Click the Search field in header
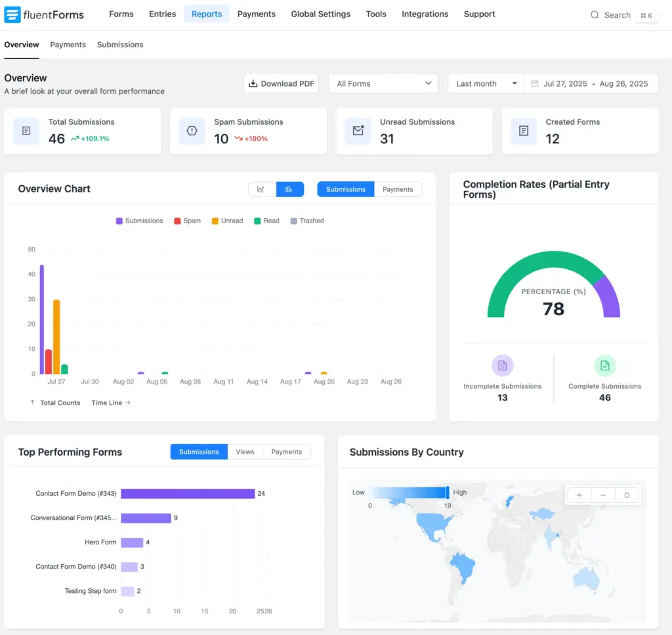Viewport: 672px width, 635px height. 617,14
